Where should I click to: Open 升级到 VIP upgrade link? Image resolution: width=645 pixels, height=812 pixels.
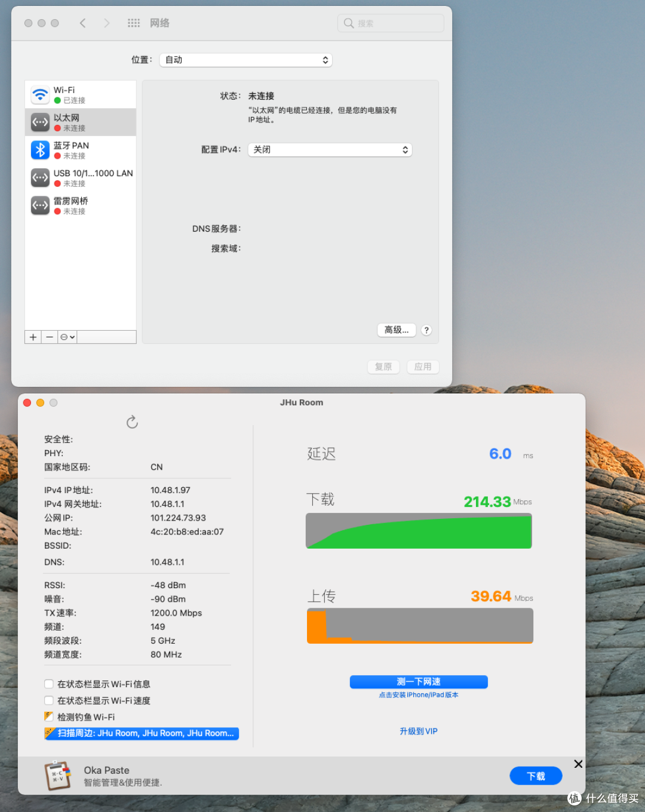(x=419, y=731)
